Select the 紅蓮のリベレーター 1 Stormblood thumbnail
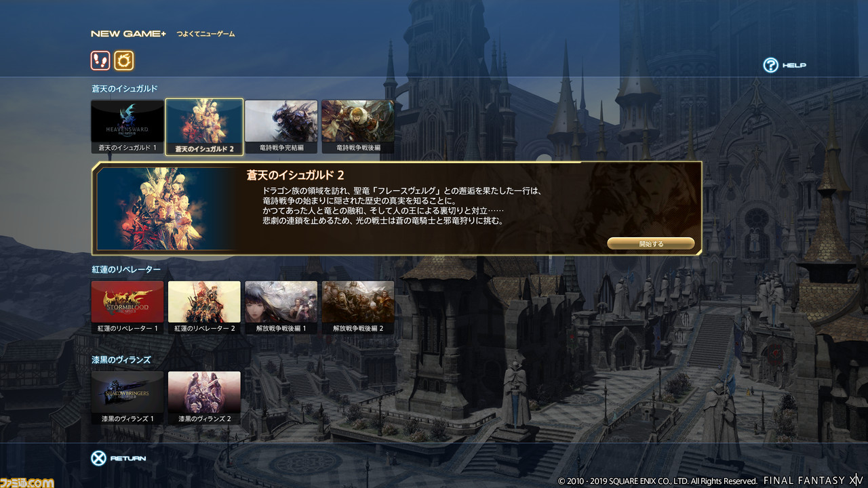This screenshot has height=488, width=868. coord(127,308)
